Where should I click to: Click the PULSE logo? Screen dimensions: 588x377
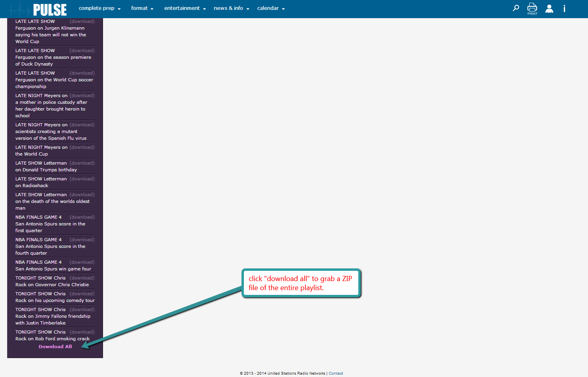pos(38,9)
